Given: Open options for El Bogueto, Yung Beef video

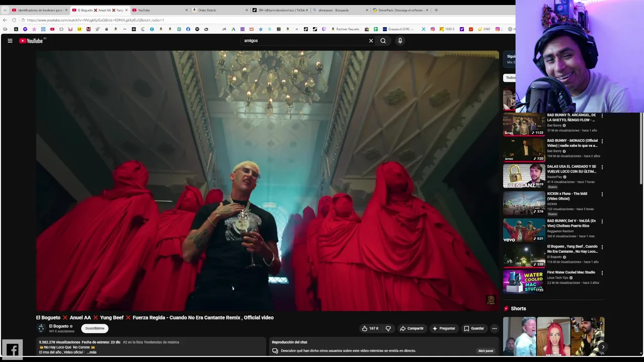Looking at the screenshot, I should (x=602, y=247).
